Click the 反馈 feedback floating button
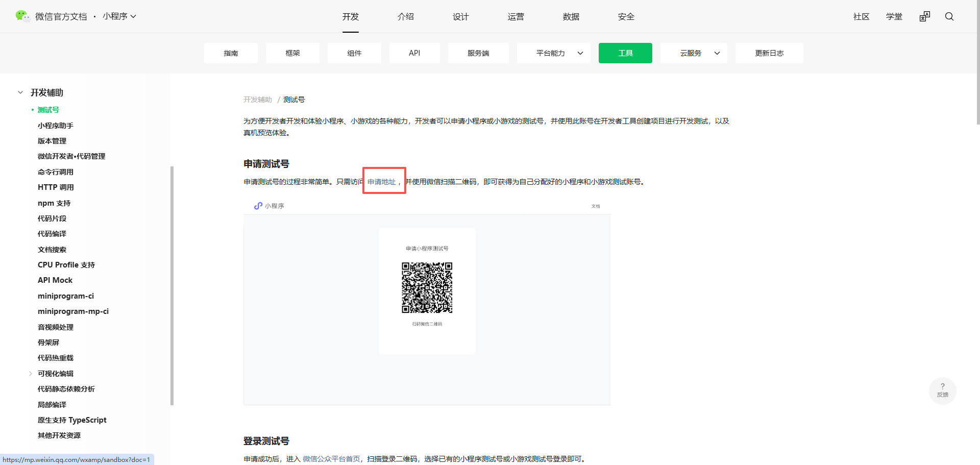This screenshot has width=980, height=465. (x=943, y=390)
